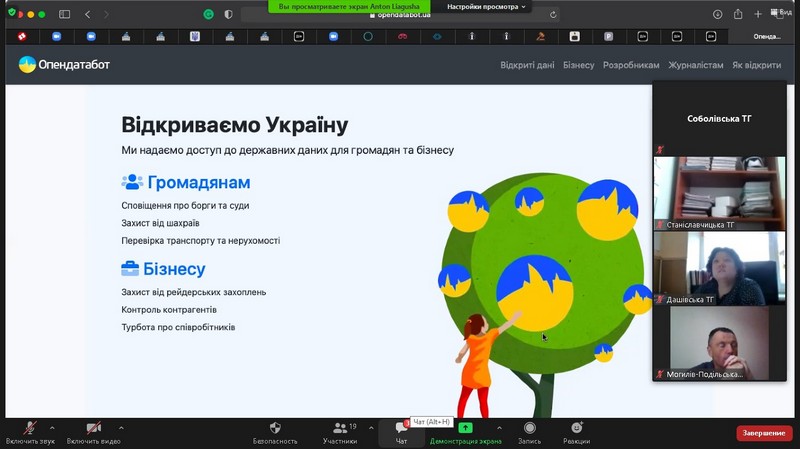Open the P letter favorite icon
800x449 pixels.
coord(608,36)
